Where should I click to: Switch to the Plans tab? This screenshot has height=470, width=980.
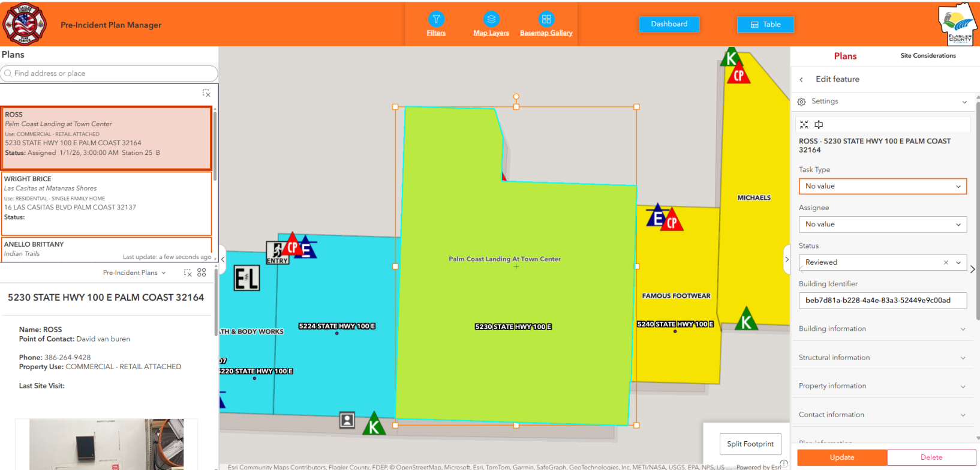[845, 56]
